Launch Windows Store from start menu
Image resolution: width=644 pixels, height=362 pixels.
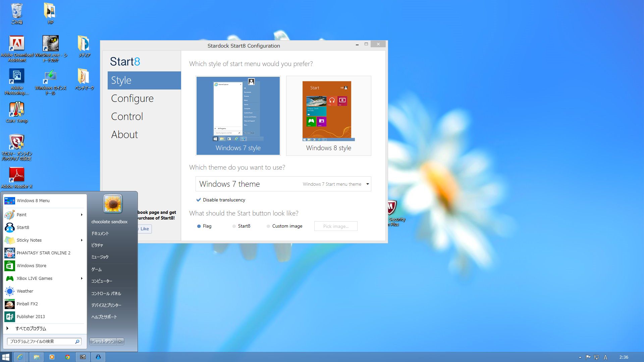31,265
